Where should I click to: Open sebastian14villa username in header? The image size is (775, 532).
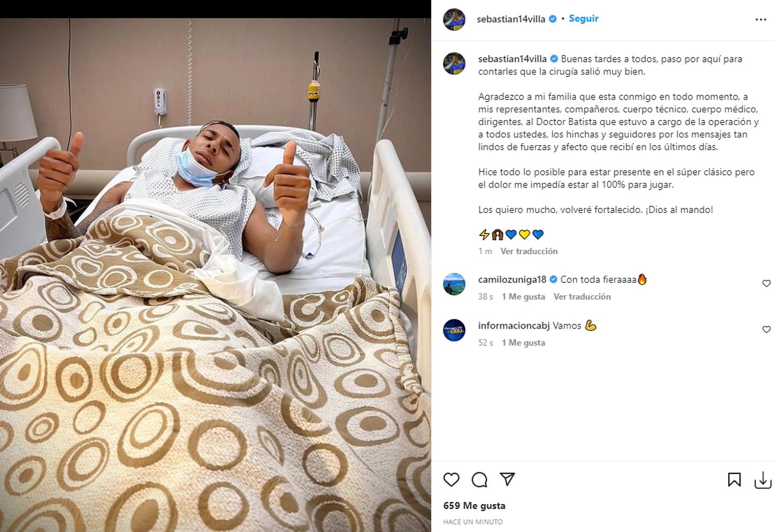[511, 19]
